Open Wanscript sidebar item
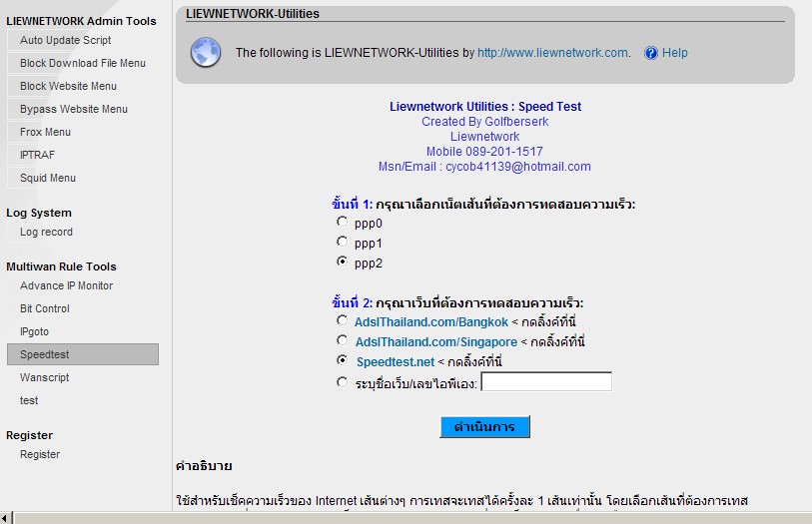Image resolution: width=812 pixels, height=524 pixels. coord(44,377)
